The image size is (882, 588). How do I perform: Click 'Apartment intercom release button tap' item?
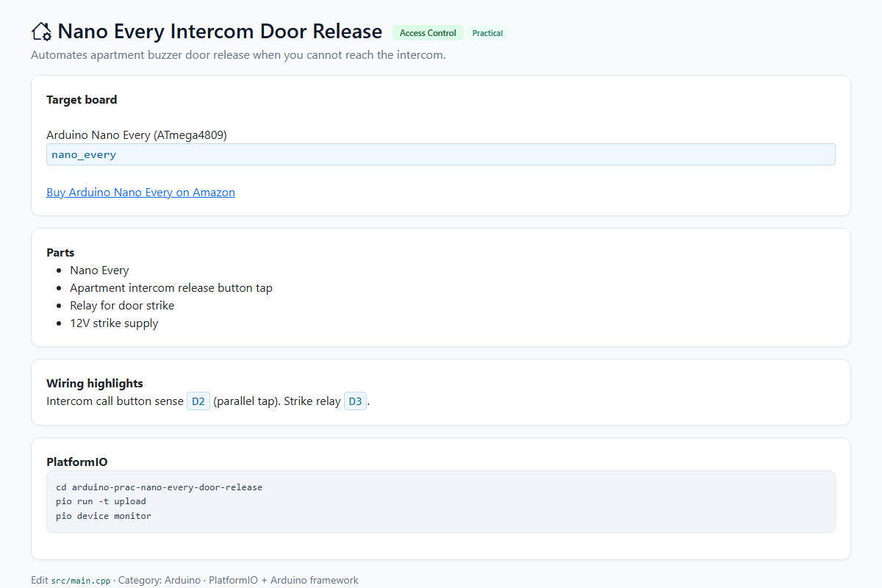171,288
